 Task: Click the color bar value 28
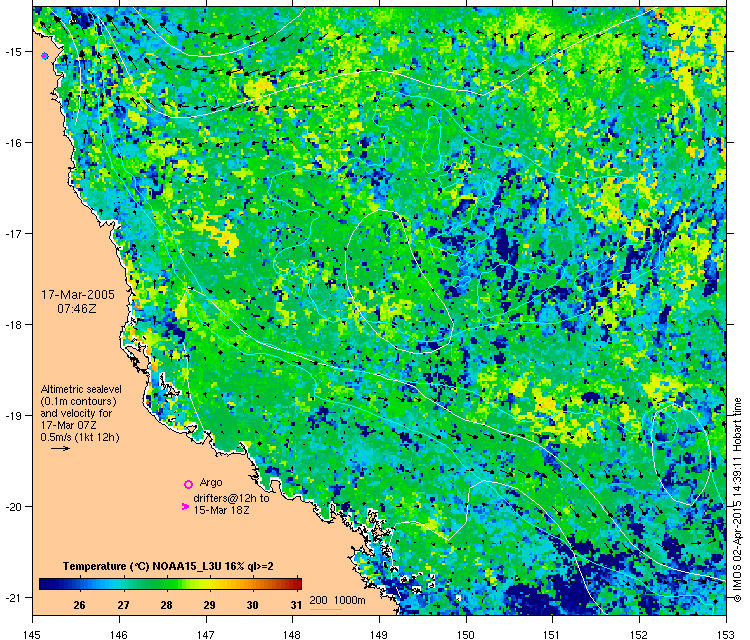click(x=166, y=605)
